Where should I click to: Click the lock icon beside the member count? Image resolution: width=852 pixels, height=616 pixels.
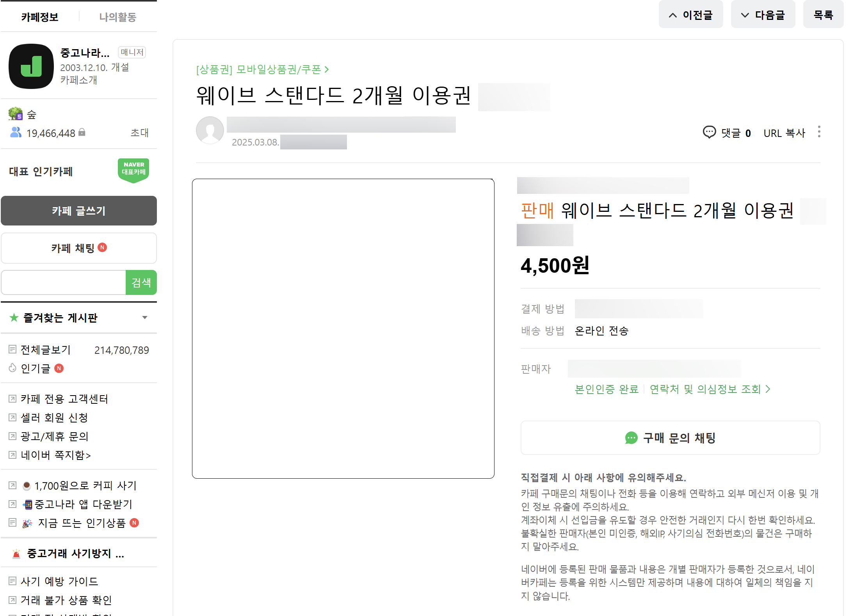[x=82, y=132]
